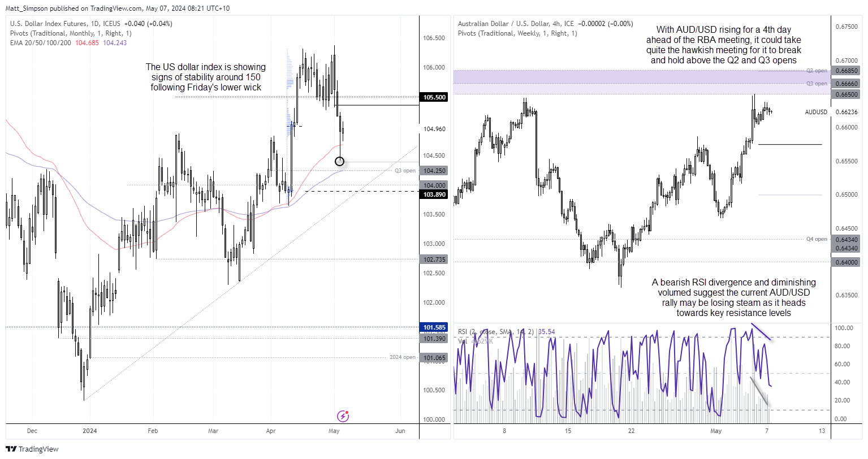The height and width of the screenshot is (459, 868).
Task: Click the 104.250 price label
Action: (434, 171)
